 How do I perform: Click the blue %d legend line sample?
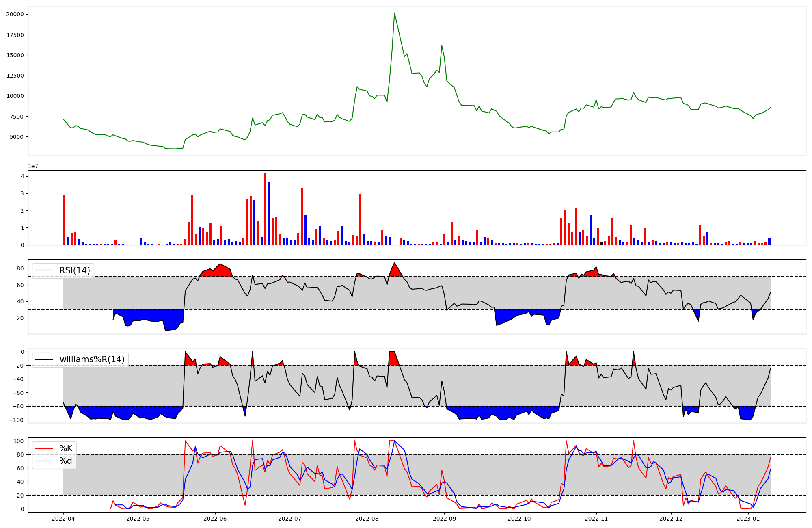click(44, 461)
